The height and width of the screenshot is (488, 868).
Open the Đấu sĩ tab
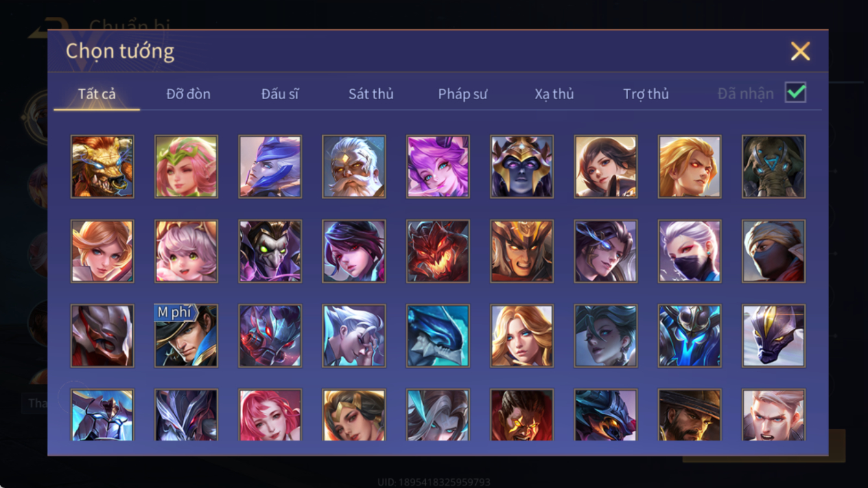pos(280,94)
